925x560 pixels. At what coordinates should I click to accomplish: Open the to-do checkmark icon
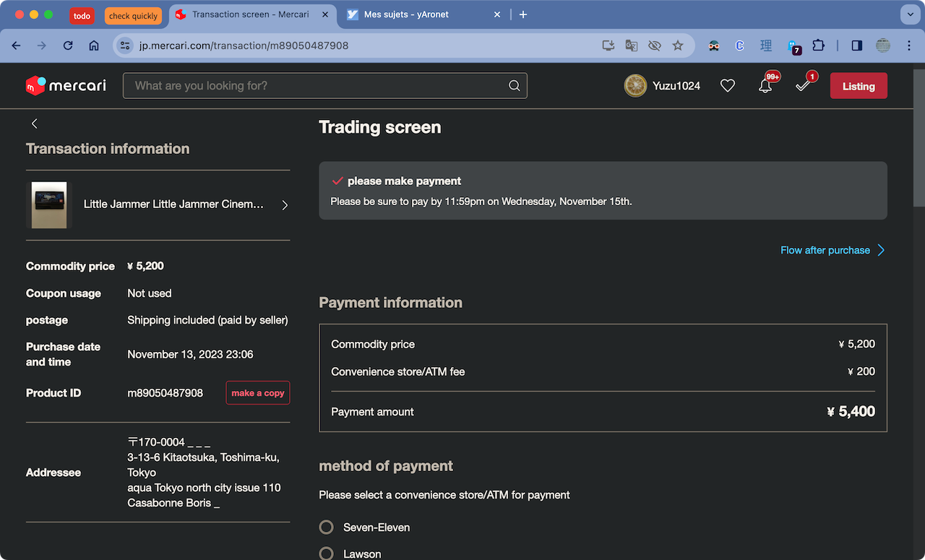(802, 86)
